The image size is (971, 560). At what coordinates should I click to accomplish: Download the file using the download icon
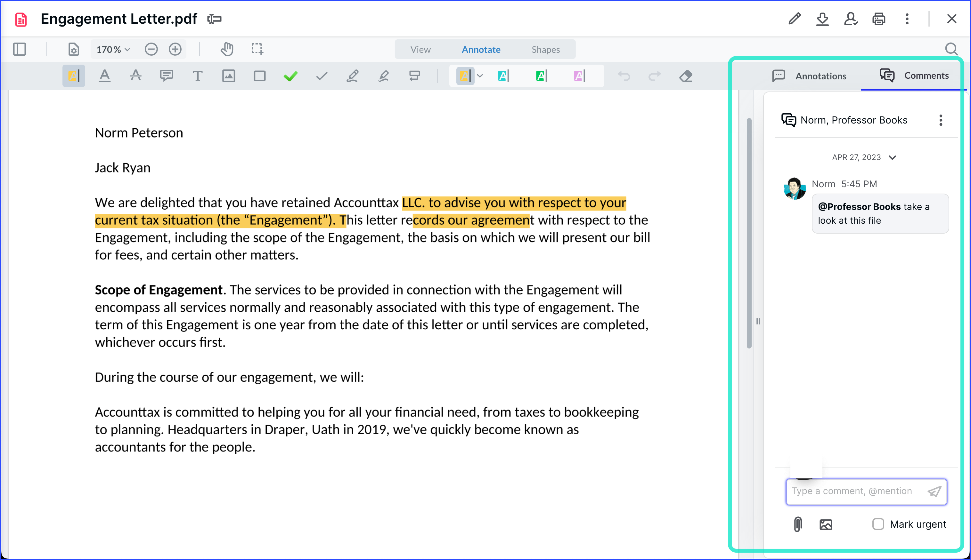click(x=822, y=19)
